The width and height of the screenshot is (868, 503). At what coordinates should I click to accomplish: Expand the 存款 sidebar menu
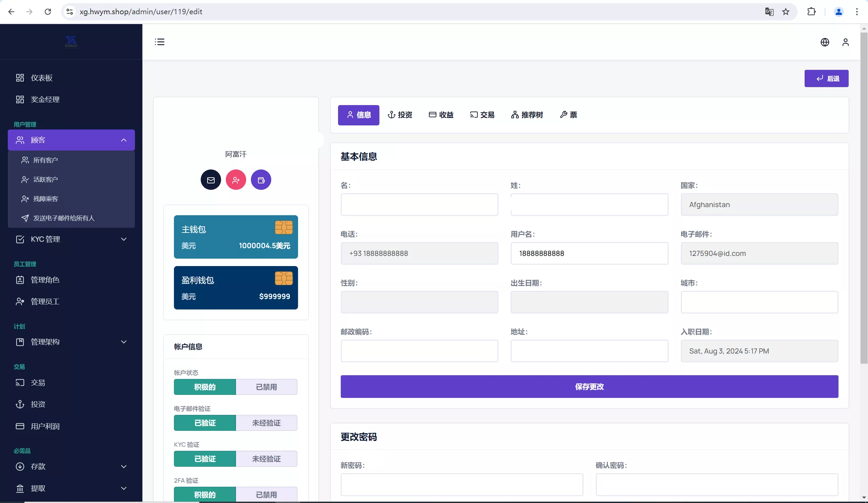pyautogui.click(x=71, y=466)
